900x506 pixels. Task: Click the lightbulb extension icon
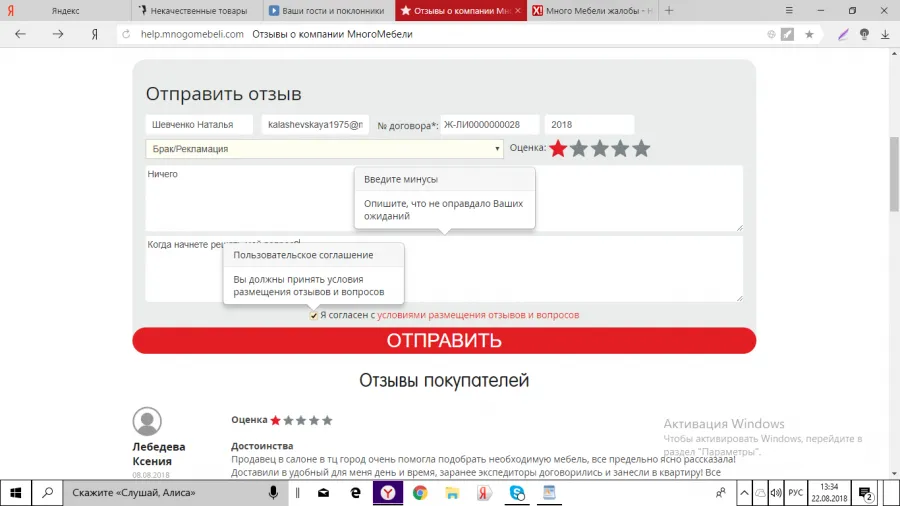click(x=864, y=34)
